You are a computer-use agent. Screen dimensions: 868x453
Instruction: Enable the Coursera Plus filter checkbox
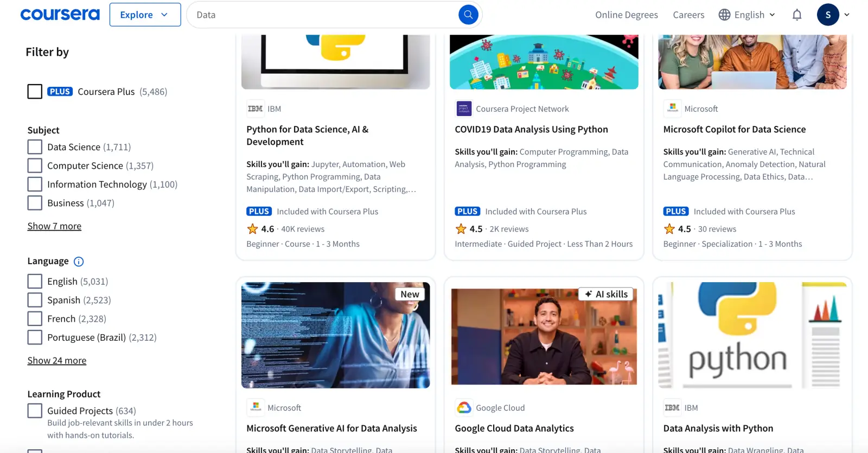35,91
